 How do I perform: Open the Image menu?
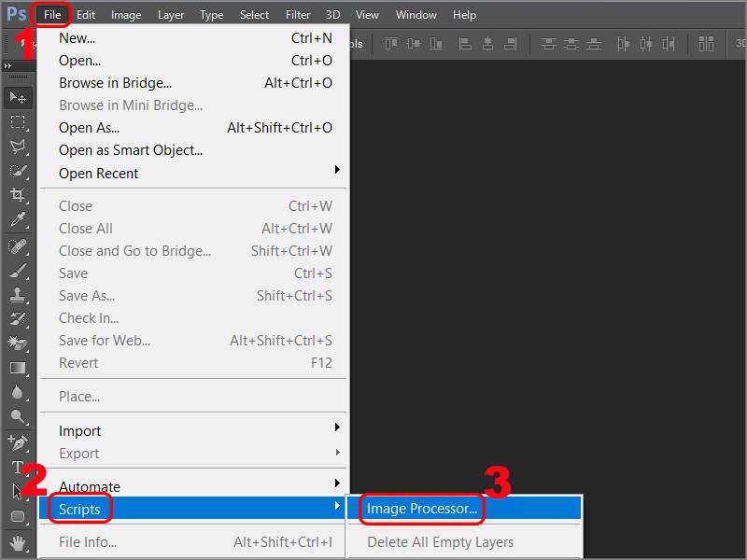click(x=126, y=15)
